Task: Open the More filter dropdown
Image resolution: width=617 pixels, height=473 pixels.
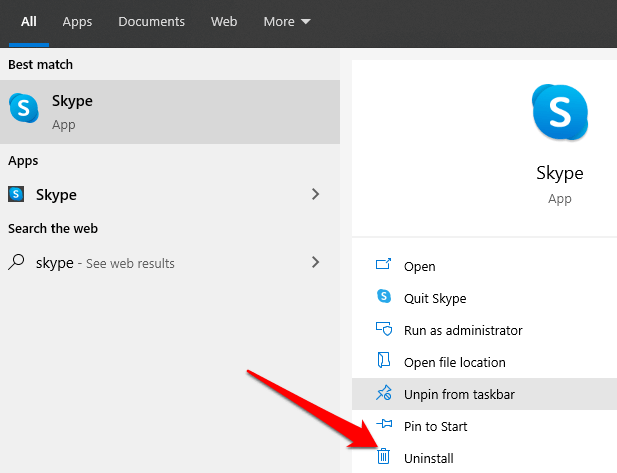Action: tap(286, 21)
